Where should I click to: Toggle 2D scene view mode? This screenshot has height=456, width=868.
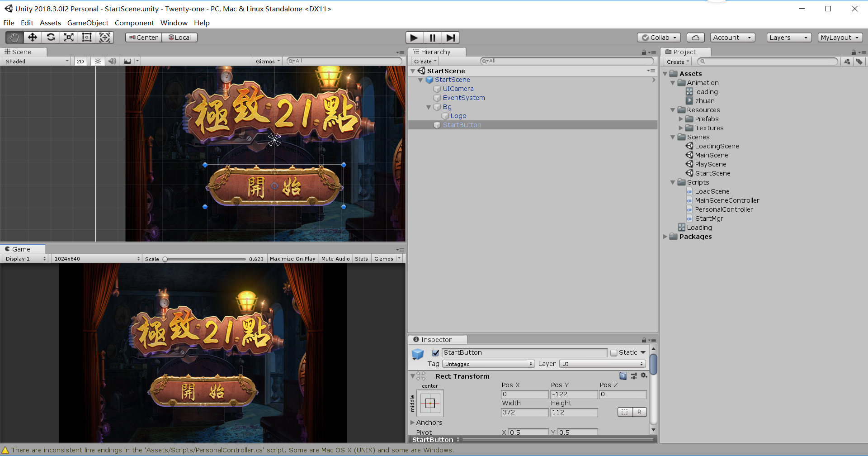click(80, 61)
